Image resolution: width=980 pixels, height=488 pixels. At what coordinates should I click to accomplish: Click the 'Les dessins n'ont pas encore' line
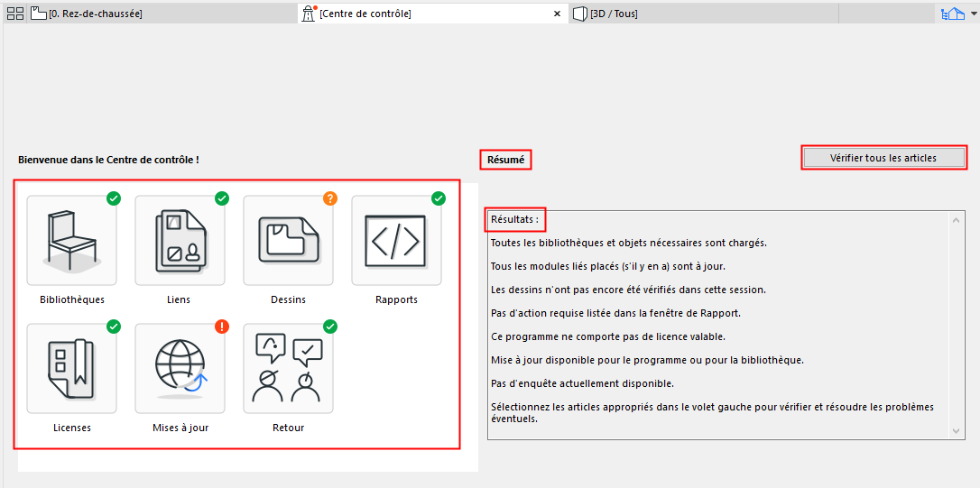[628, 290]
